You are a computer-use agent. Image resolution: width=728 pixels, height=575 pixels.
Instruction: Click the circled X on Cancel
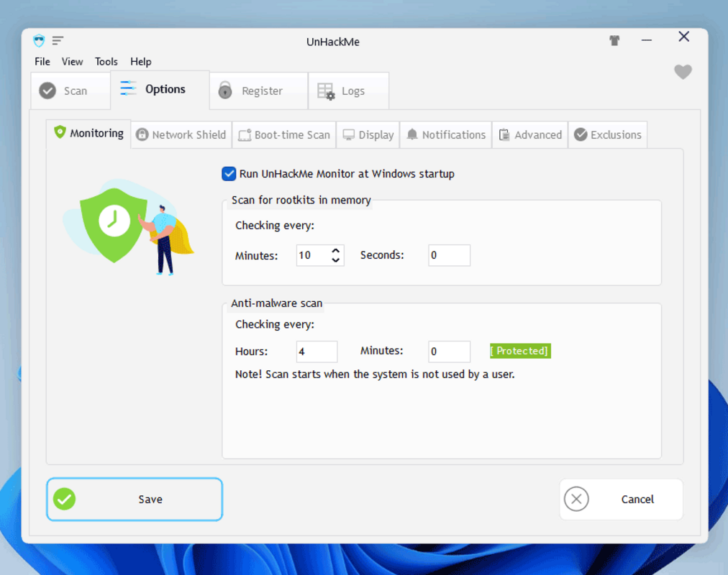[576, 499]
